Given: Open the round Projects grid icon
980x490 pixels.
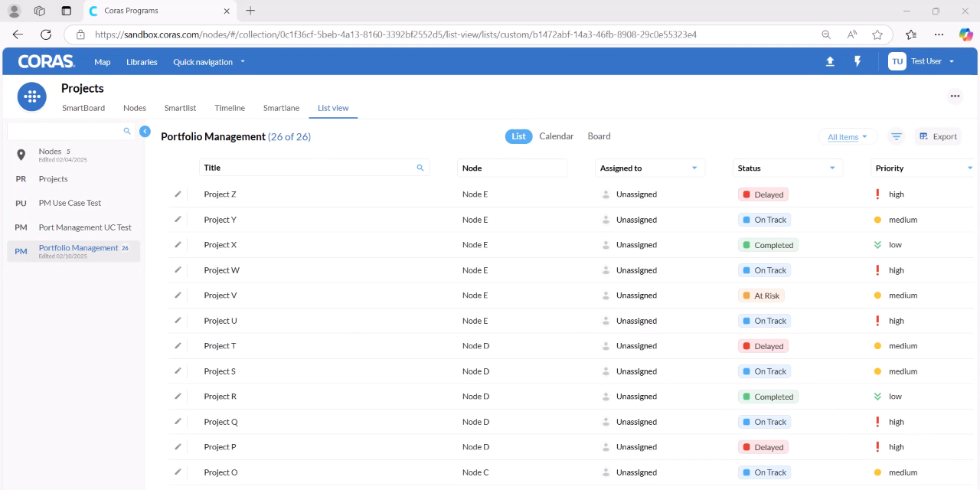Looking at the screenshot, I should click(x=32, y=97).
